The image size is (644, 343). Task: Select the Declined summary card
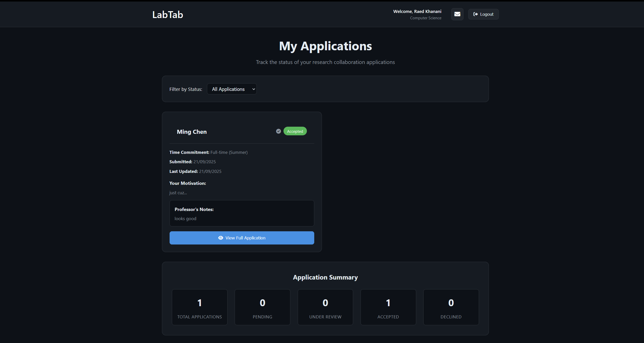click(451, 307)
